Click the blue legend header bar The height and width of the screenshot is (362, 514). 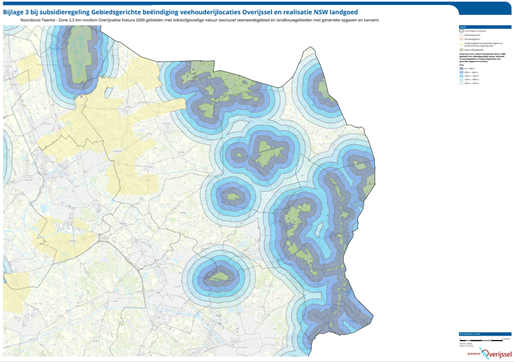pos(485,27)
